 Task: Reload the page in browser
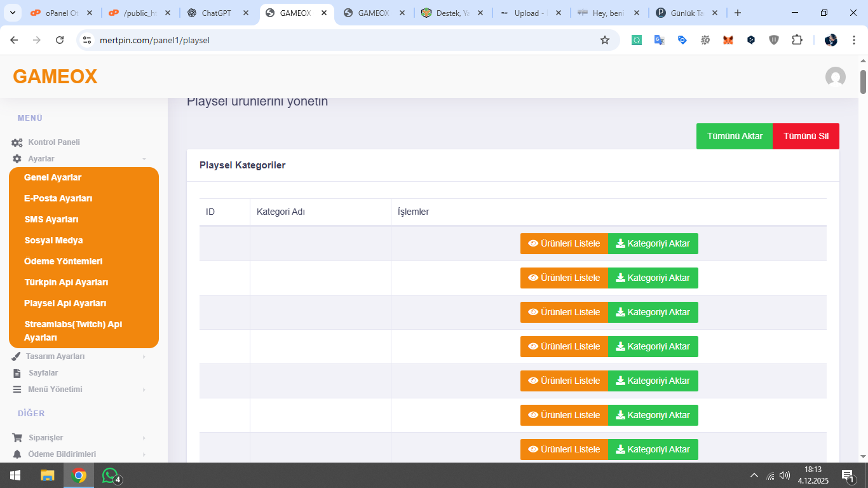click(60, 40)
